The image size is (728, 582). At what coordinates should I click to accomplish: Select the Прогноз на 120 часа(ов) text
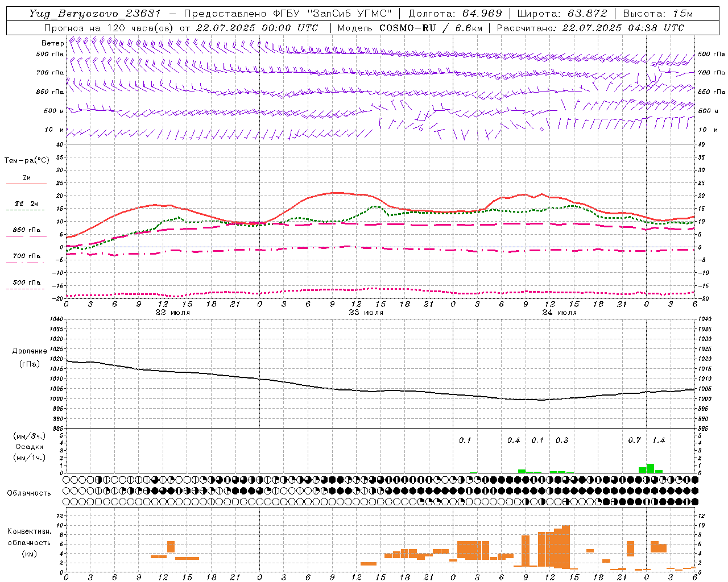point(109,28)
